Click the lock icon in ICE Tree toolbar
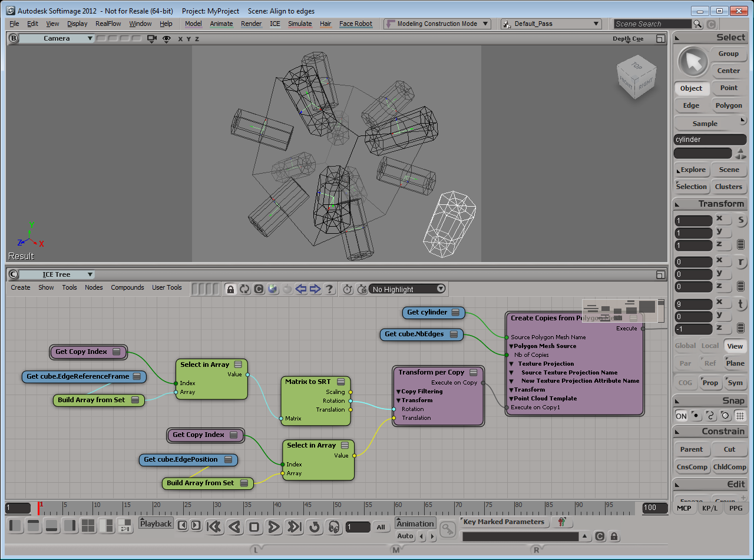 [x=230, y=289]
